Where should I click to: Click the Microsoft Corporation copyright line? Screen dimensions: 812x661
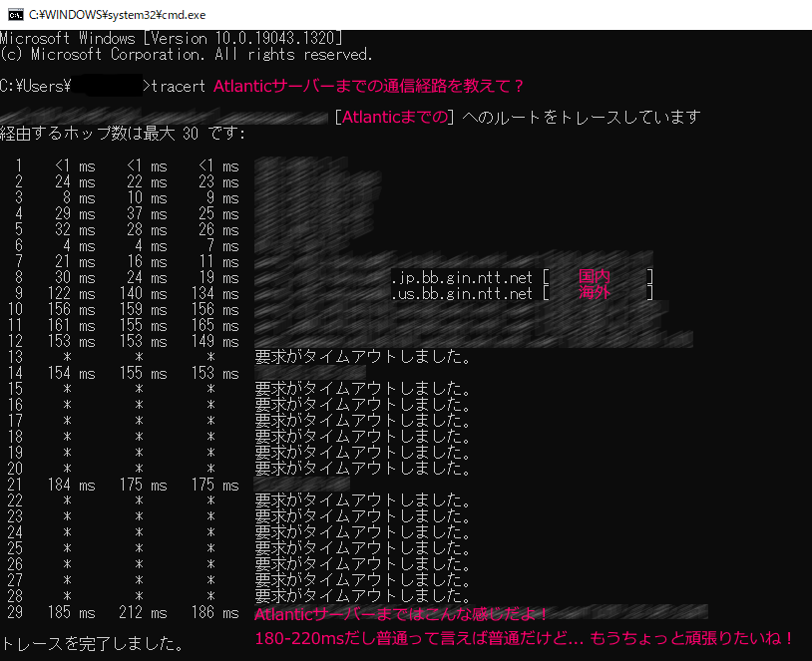pyautogui.click(x=186, y=54)
